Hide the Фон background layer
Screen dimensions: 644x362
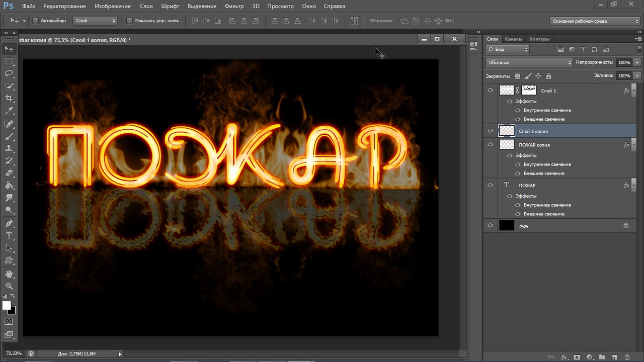click(491, 226)
